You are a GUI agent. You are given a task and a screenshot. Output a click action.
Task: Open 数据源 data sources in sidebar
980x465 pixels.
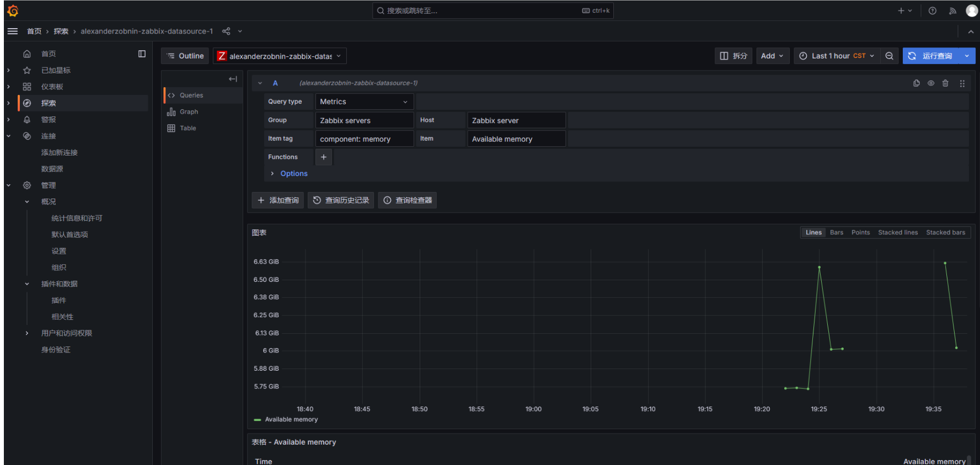[52, 169]
